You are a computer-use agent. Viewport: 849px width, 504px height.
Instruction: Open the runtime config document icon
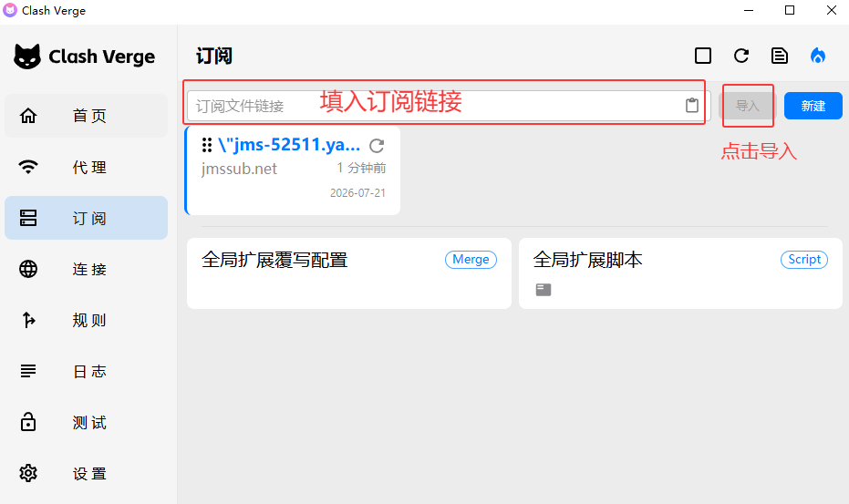click(780, 56)
